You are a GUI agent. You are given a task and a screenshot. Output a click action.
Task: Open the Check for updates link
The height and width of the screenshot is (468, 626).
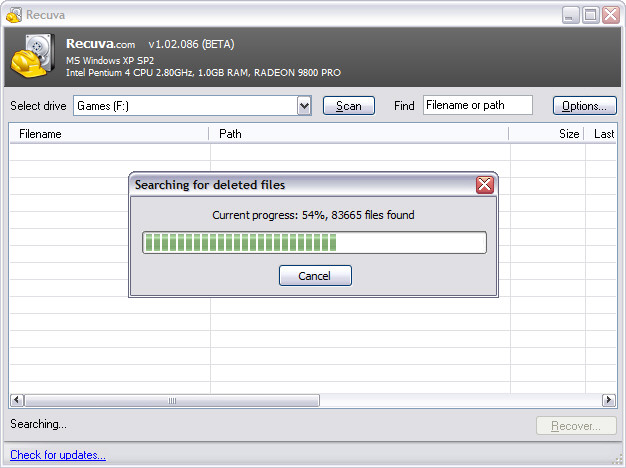pyautogui.click(x=58, y=455)
